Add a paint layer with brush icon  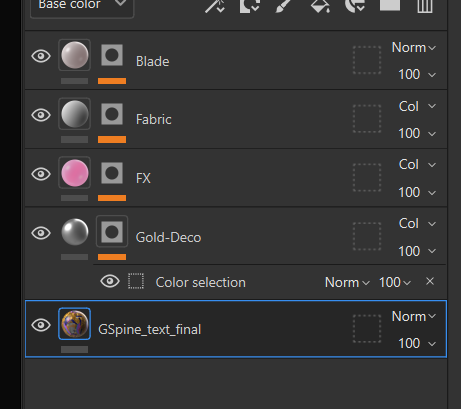click(x=284, y=5)
